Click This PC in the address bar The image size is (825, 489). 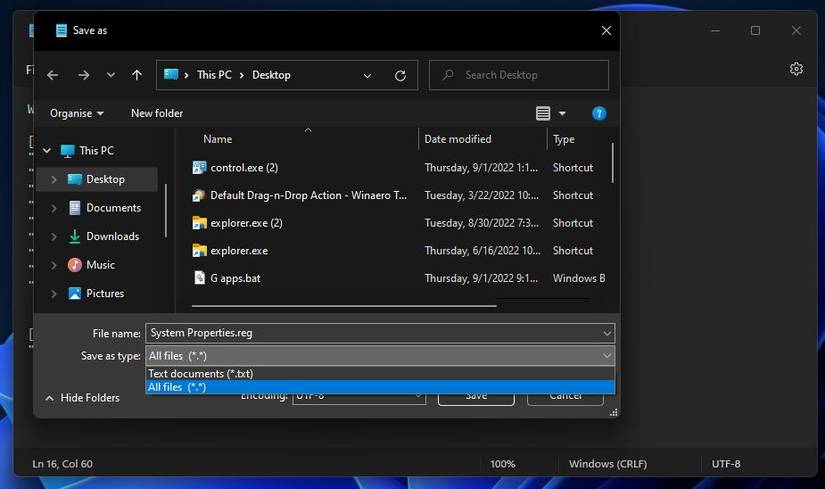214,75
